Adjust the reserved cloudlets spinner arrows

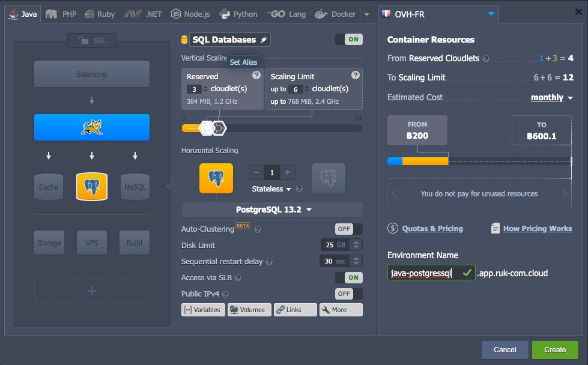[x=205, y=89]
